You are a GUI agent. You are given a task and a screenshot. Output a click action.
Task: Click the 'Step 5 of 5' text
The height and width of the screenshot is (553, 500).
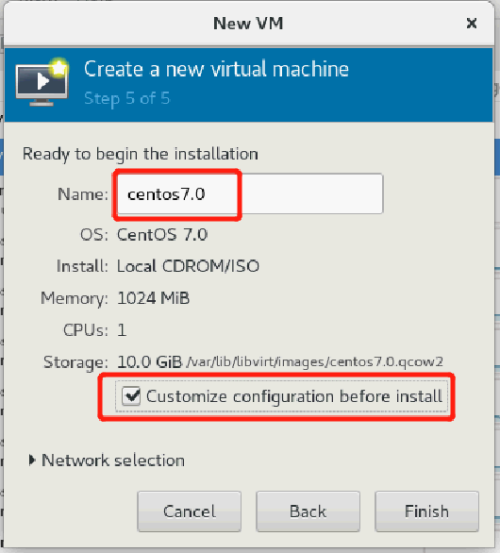pyautogui.click(x=127, y=98)
